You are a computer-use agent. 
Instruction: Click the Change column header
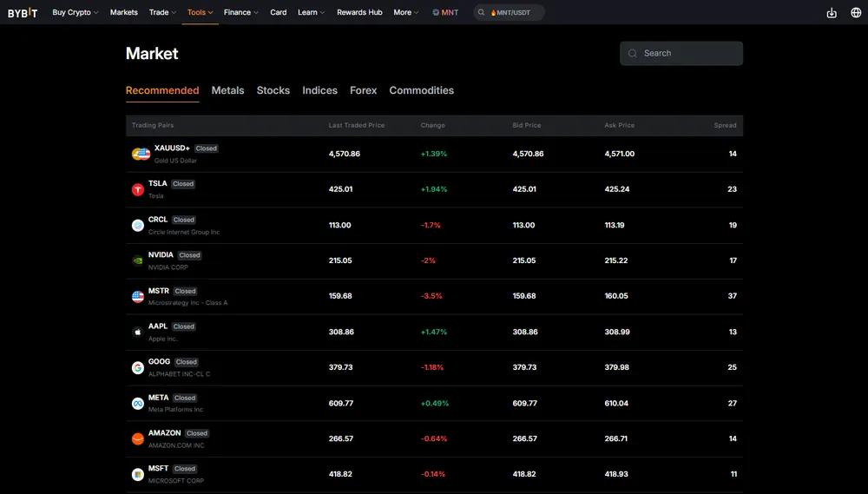point(432,125)
